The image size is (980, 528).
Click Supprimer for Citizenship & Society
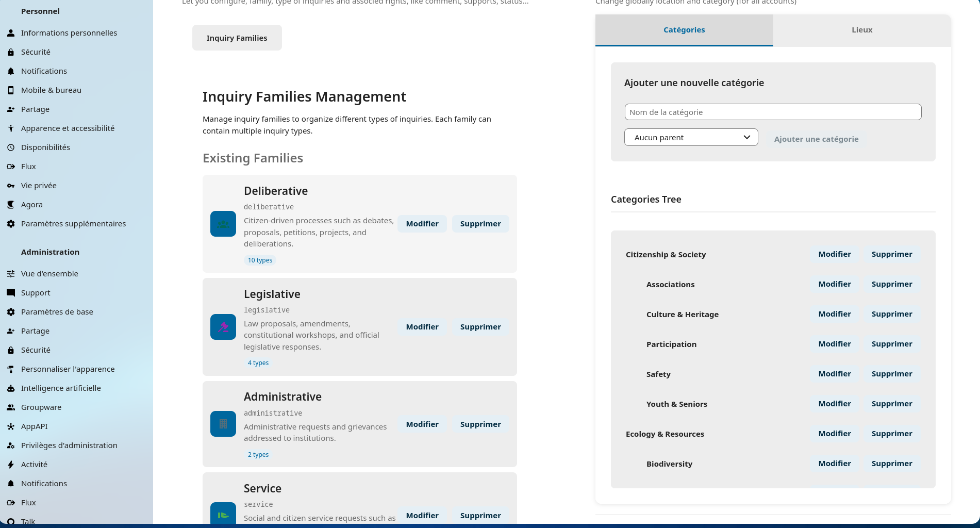point(892,254)
